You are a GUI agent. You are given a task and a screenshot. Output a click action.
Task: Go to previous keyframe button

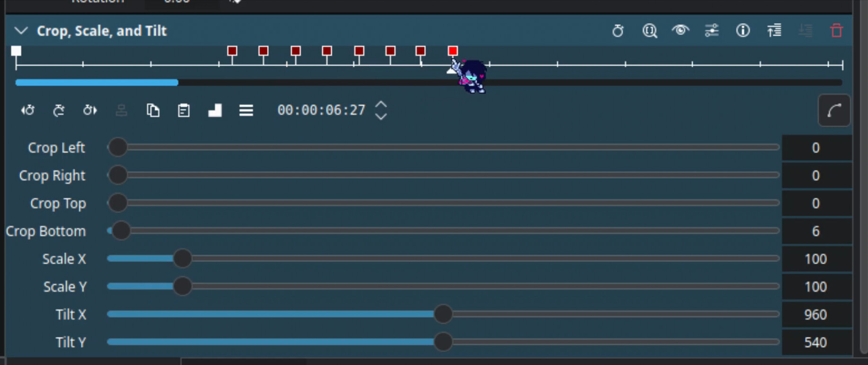pos(27,111)
